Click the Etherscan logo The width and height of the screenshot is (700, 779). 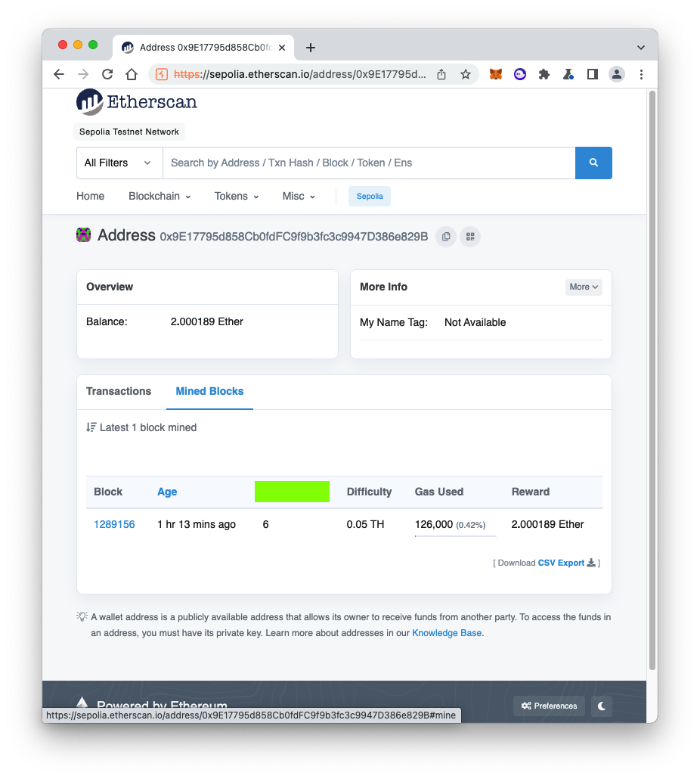click(137, 102)
